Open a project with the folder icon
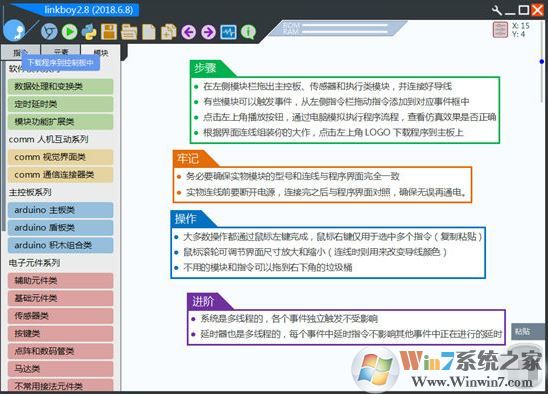The width and height of the screenshot is (549, 396). [129, 32]
